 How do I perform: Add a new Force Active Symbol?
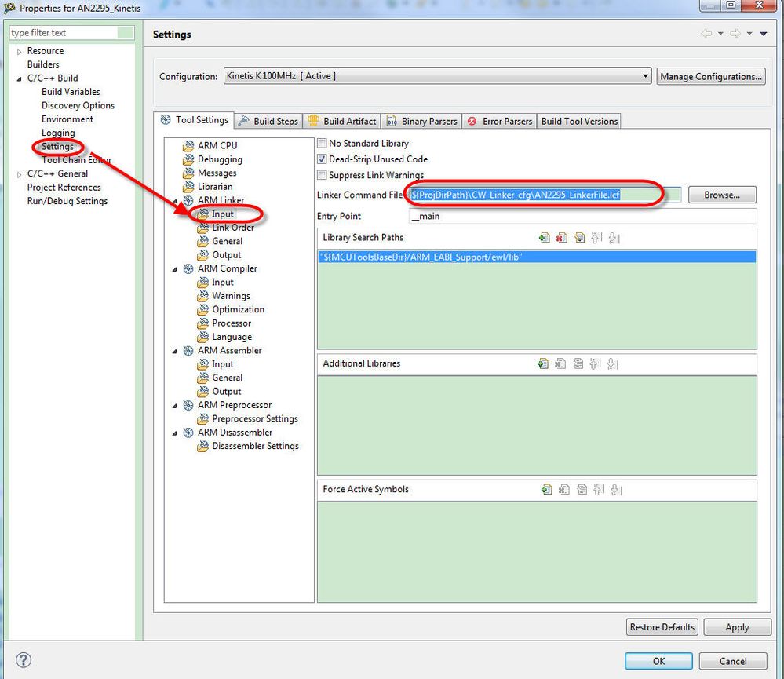(546, 490)
